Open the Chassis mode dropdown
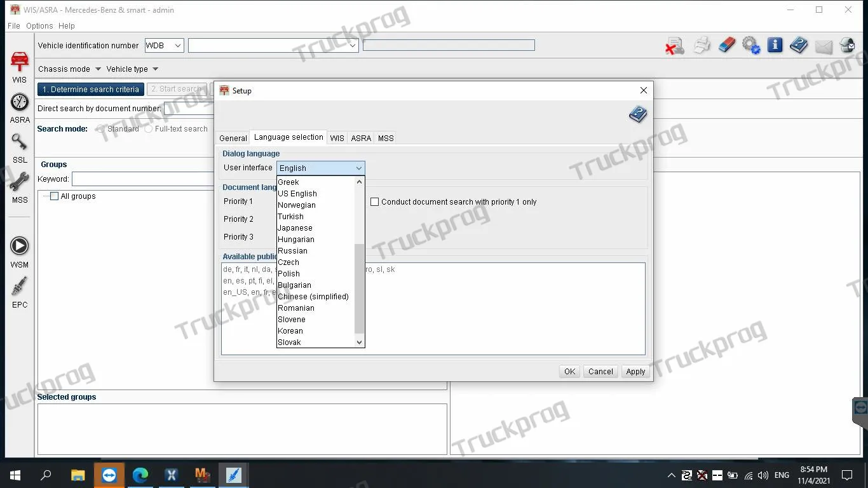 pos(69,69)
